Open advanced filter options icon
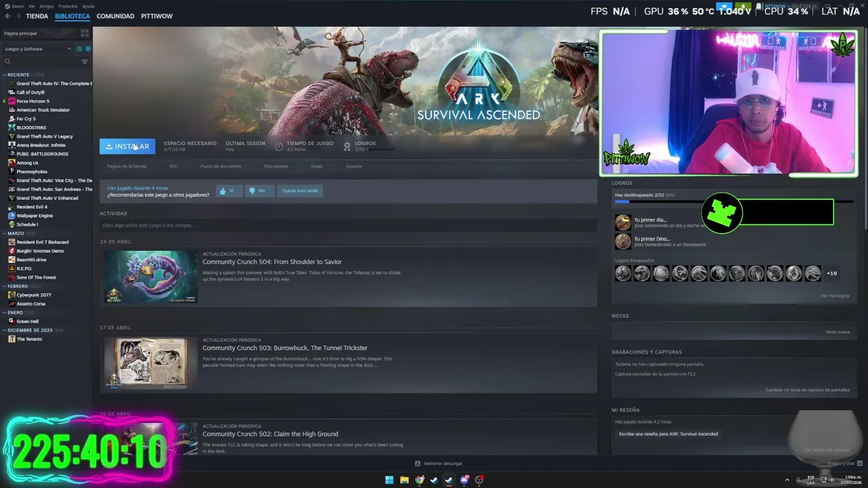 [85, 62]
